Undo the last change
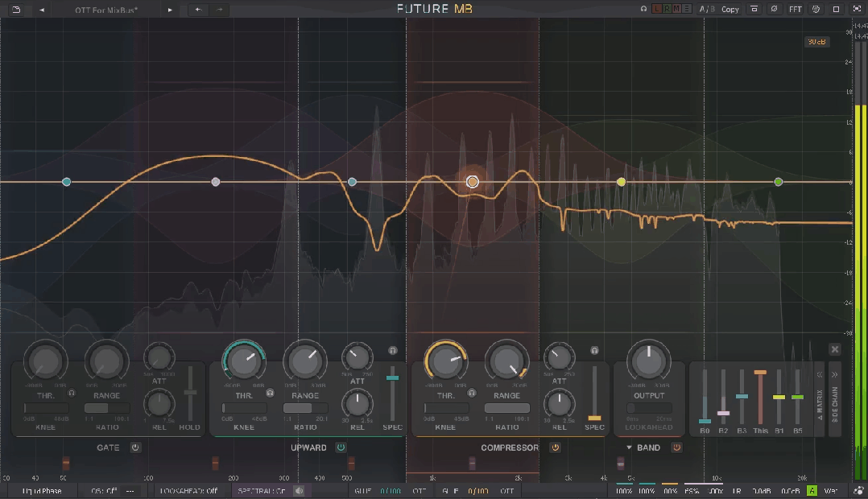The height and width of the screenshot is (499, 868). 198,10
